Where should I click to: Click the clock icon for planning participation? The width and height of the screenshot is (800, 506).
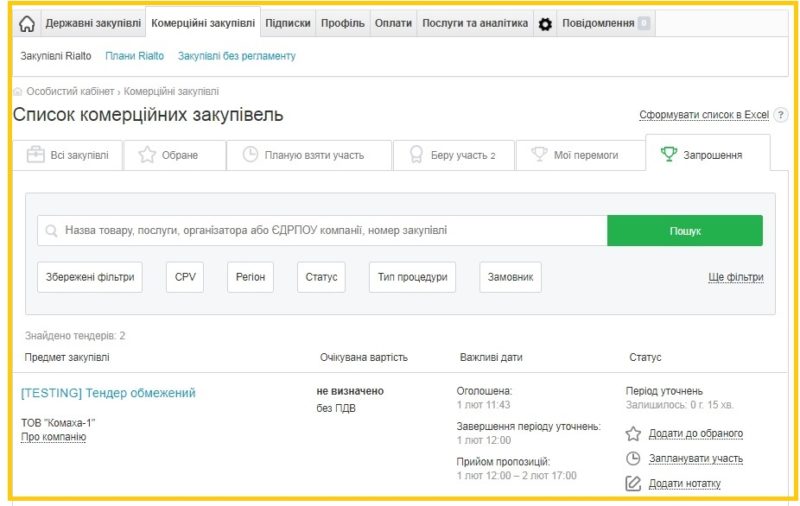coord(633,459)
